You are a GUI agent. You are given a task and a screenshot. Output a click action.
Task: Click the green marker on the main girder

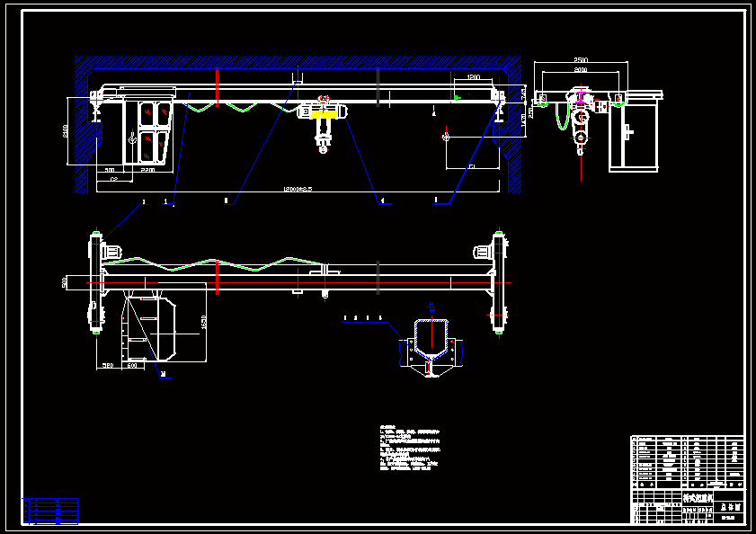(457, 98)
